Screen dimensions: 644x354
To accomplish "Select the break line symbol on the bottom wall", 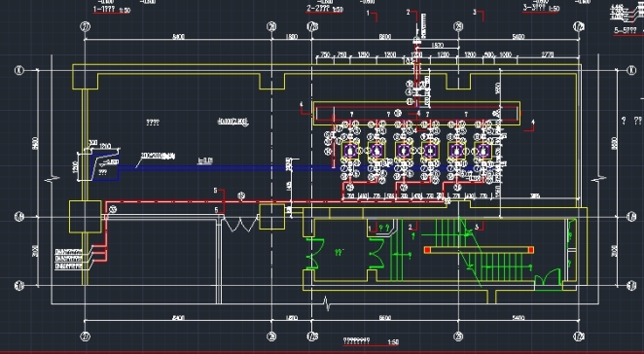I will [327, 303].
